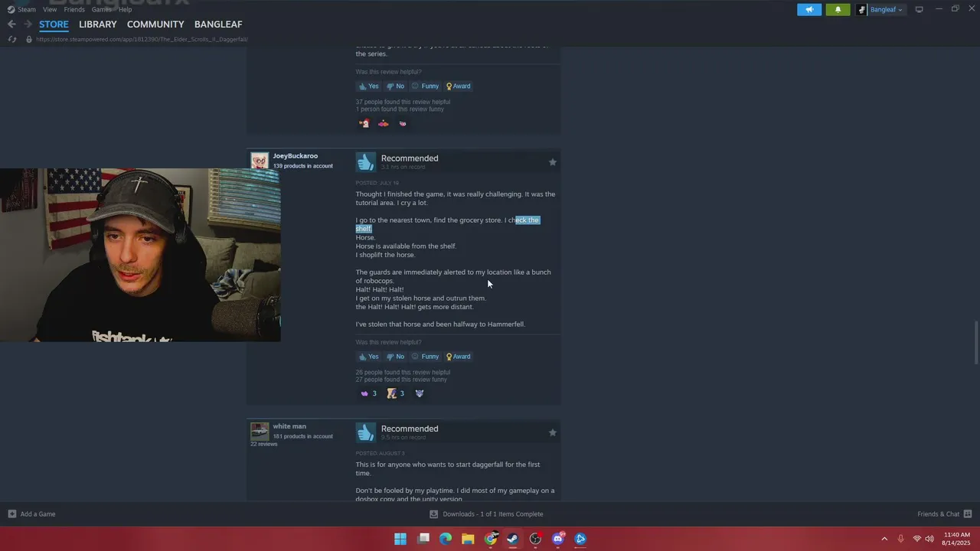The height and width of the screenshot is (551, 980).
Task: Click the padlock icon beside the URL
Action: coord(29,39)
